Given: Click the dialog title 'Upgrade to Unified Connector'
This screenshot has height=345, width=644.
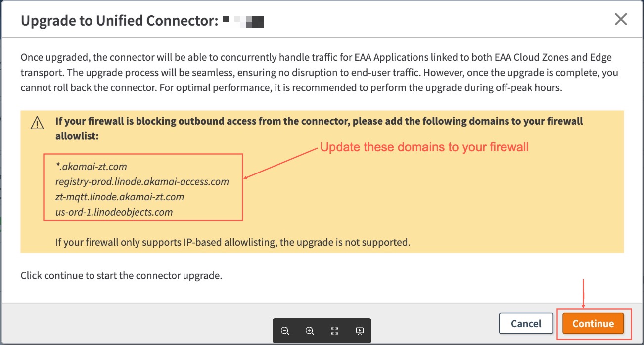Looking at the screenshot, I should [x=119, y=21].
